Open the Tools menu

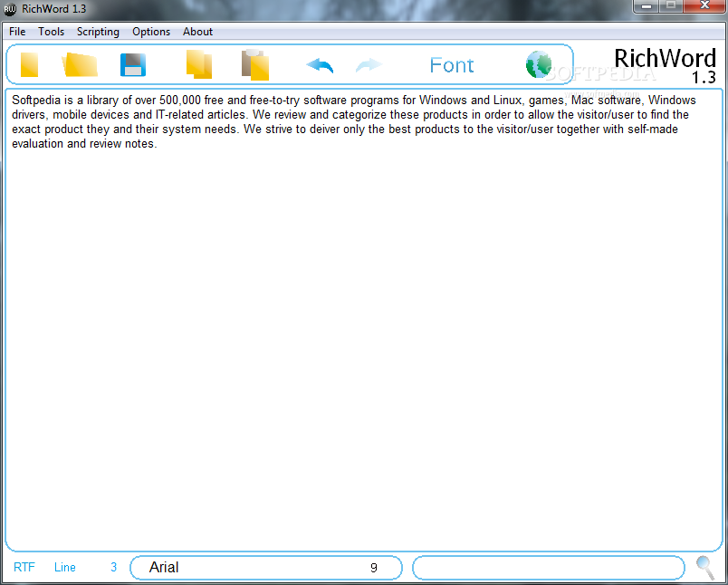pos(51,32)
